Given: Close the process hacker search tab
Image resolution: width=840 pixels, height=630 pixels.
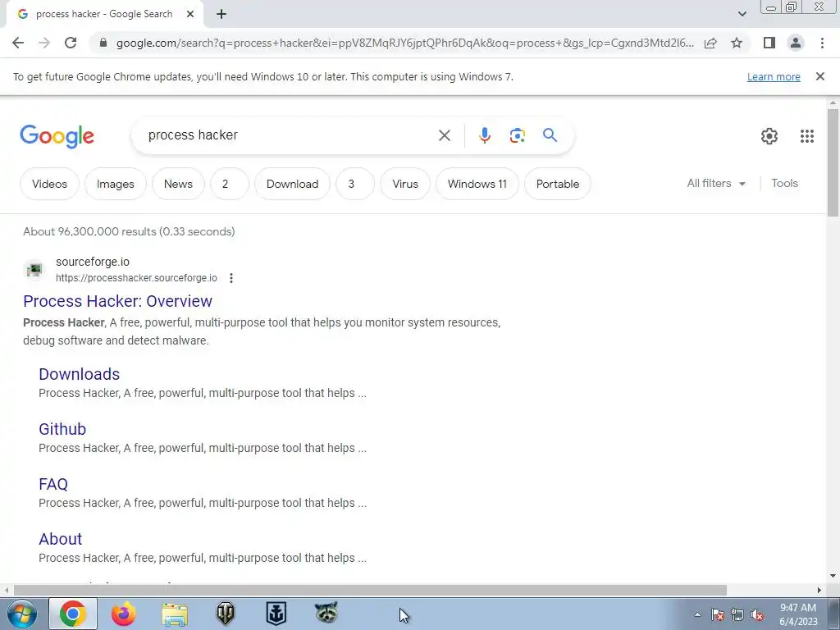Looking at the screenshot, I should pyautogui.click(x=190, y=15).
